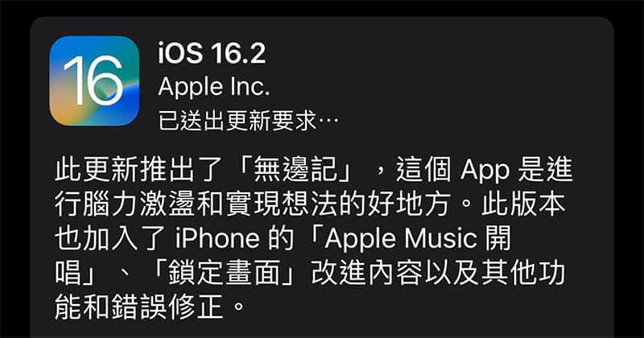Click the word App in the first line
This screenshot has width=644, height=338.
click(x=485, y=170)
